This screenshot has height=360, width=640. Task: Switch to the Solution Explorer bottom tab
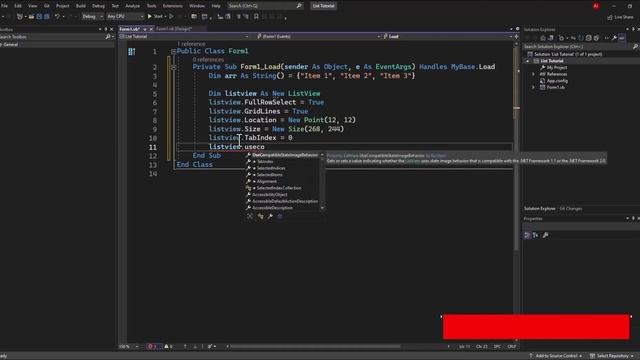coord(540,209)
